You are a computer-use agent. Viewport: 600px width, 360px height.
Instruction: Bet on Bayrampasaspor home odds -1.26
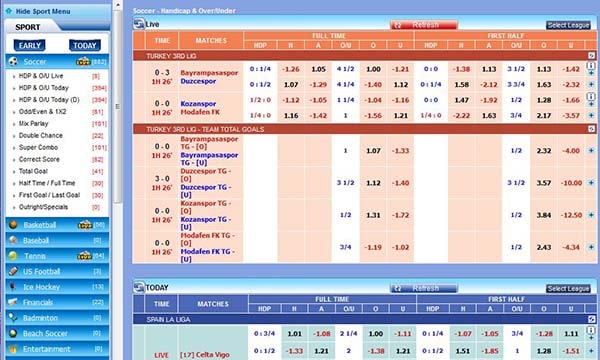pyautogui.click(x=291, y=69)
